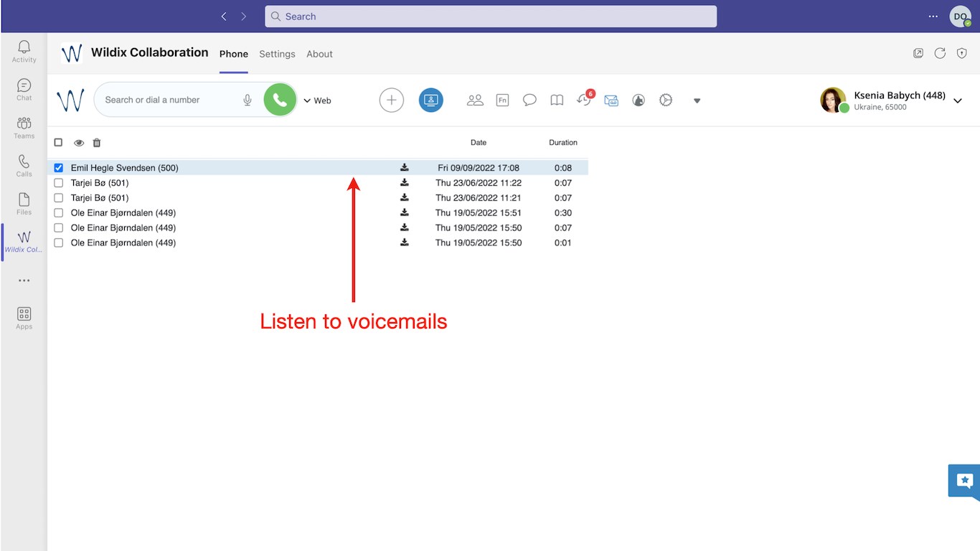Expand the toolbar overflow triangle
This screenshot has height=551, width=980.
coord(697,101)
